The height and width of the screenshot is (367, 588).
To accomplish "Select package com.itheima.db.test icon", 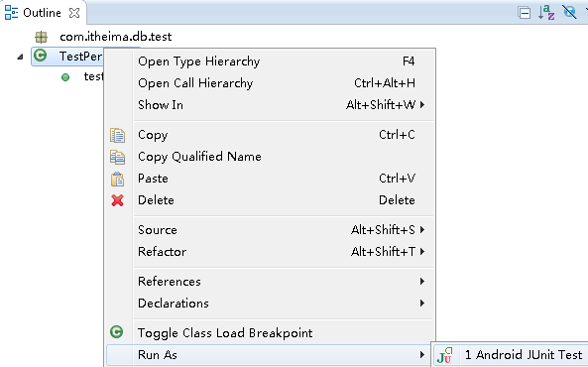I will [x=41, y=37].
